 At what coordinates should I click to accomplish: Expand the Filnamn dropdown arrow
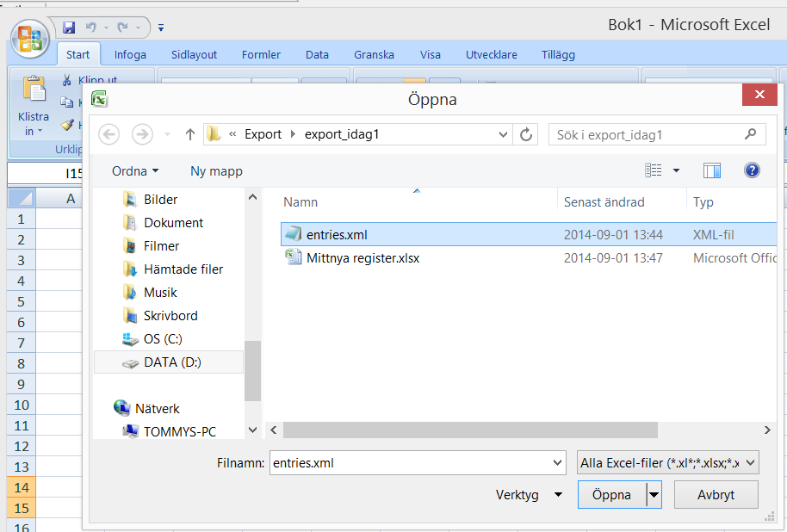click(557, 463)
